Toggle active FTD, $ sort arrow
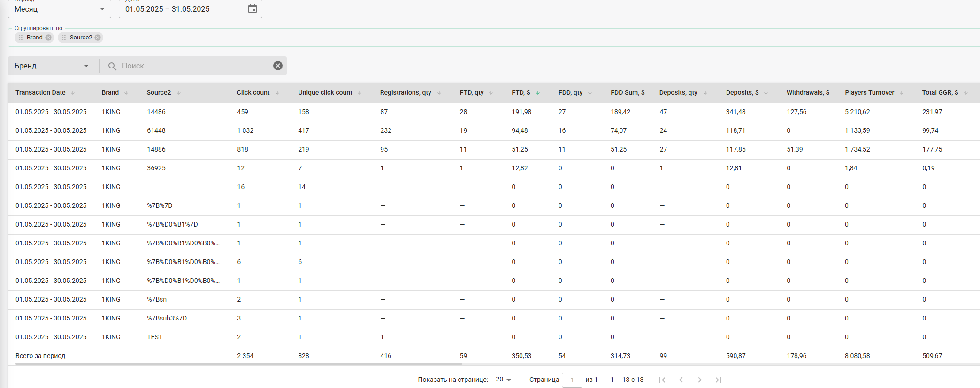This screenshot has width=980, height=388. point(538,93)
